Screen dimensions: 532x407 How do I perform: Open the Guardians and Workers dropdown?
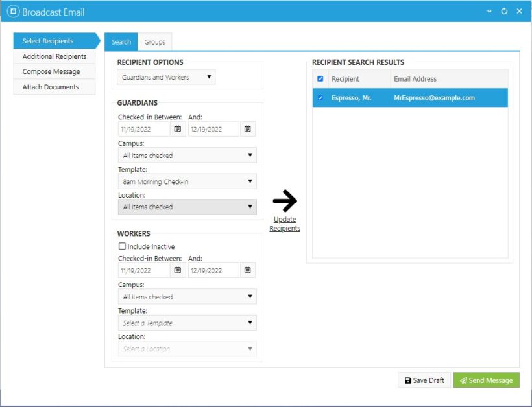click(x=167, y=77)
